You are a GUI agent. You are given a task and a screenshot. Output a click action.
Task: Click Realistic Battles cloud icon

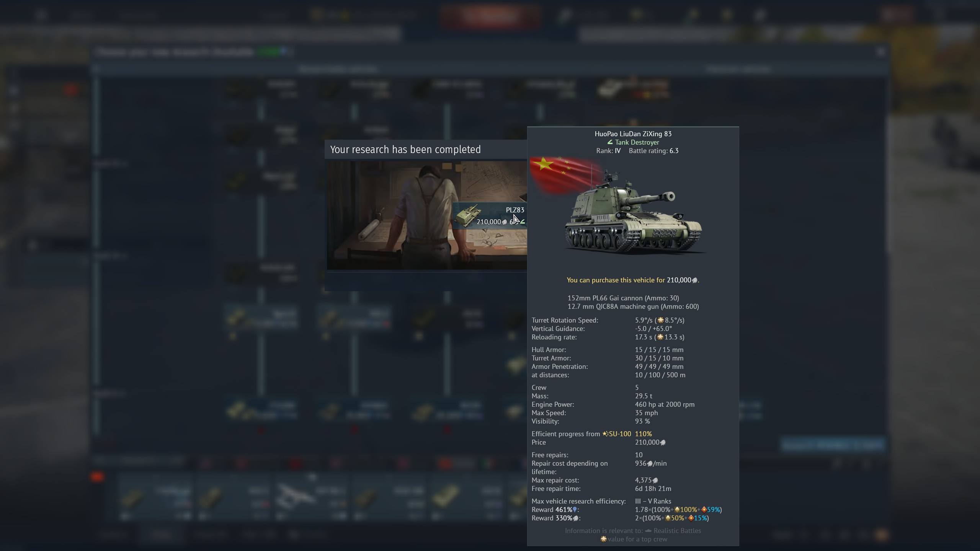point(648,531)
